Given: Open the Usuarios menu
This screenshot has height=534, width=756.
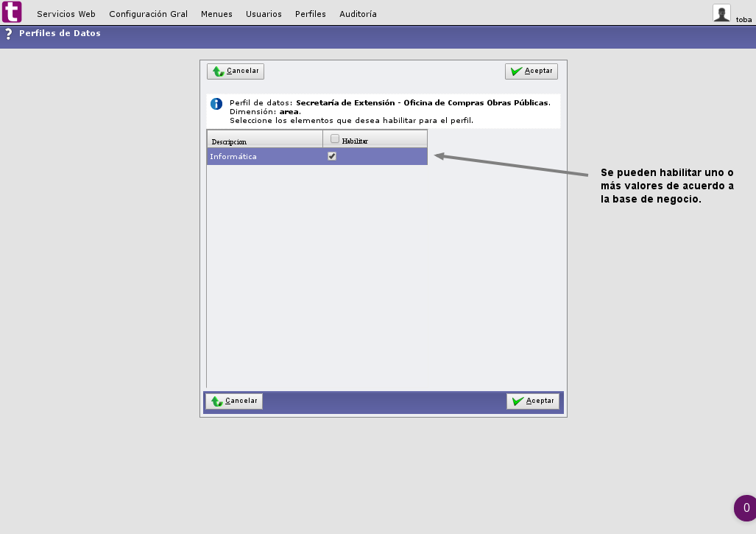Looking at the screenshot, I should [x=264, y=14].
